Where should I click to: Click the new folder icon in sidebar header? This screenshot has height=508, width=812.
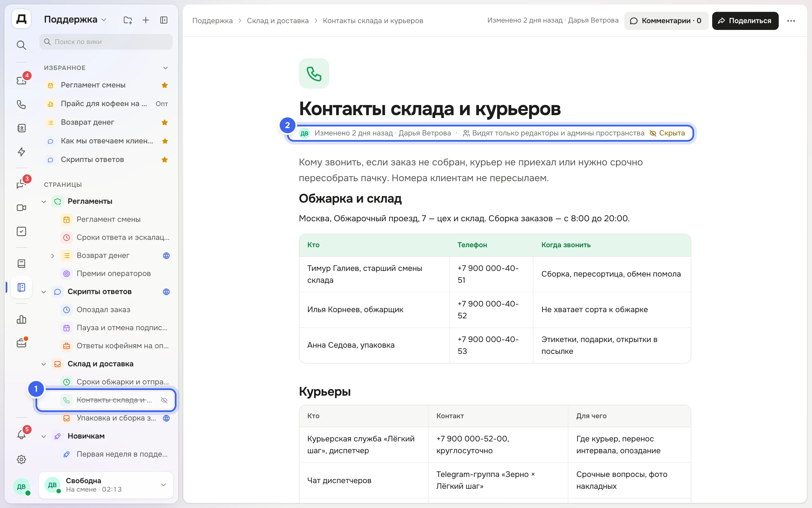(128, 20)
